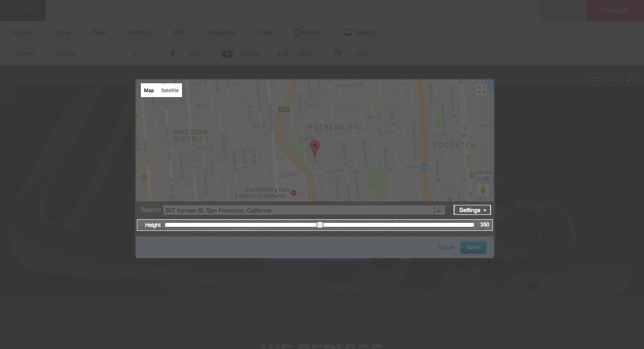Select the SEO tab
Viewport: 644px width, 349px height.
[x=179, y=32]
